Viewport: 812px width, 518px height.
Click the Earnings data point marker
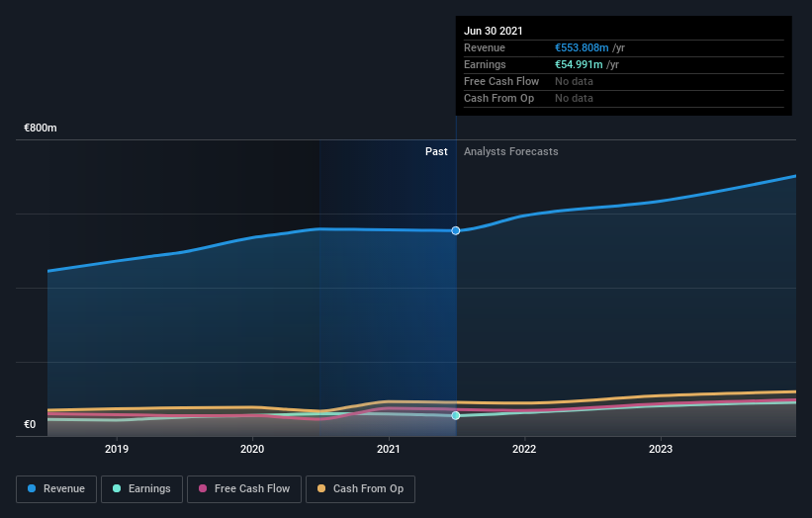456,415
